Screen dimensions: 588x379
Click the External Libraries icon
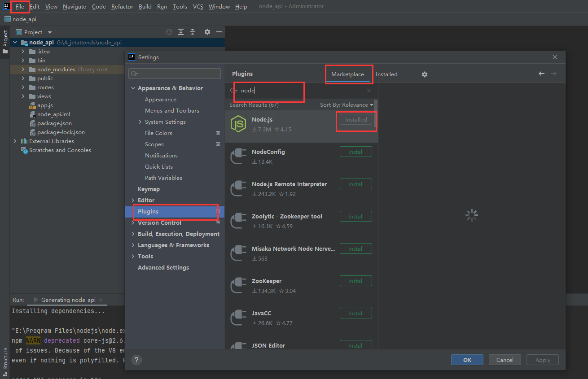(x=24, y=141)
